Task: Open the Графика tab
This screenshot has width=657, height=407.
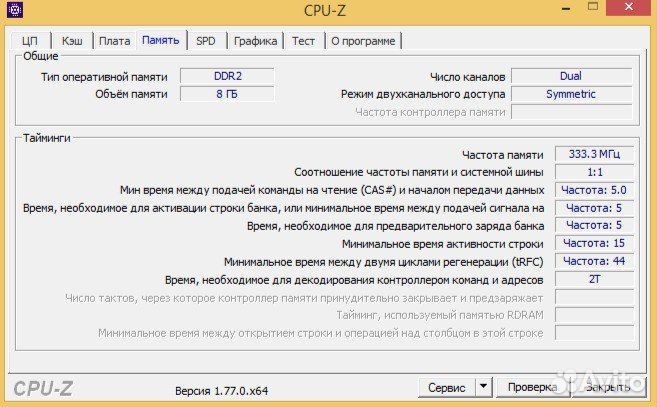Action: (255, 41)
